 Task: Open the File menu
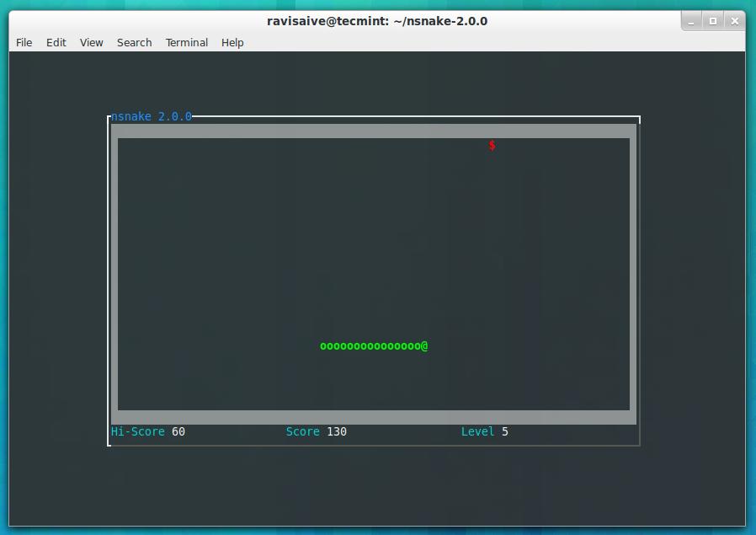point(24,42)
